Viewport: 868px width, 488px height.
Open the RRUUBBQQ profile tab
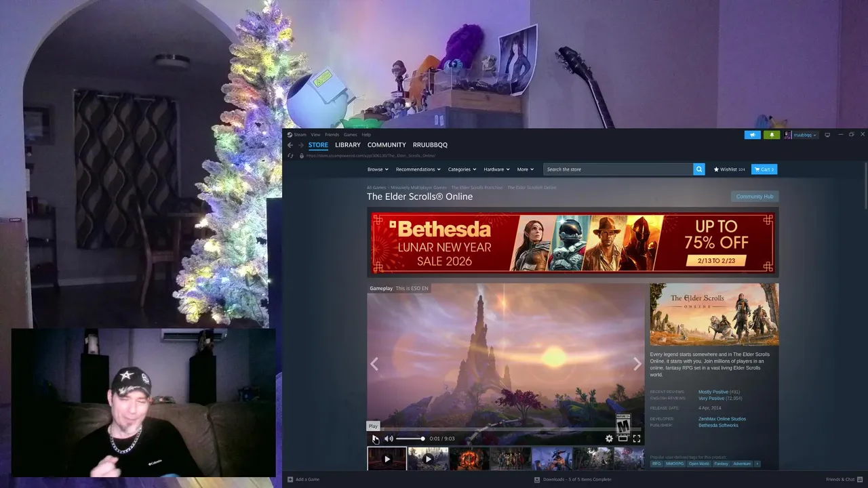tap(430, 145)
